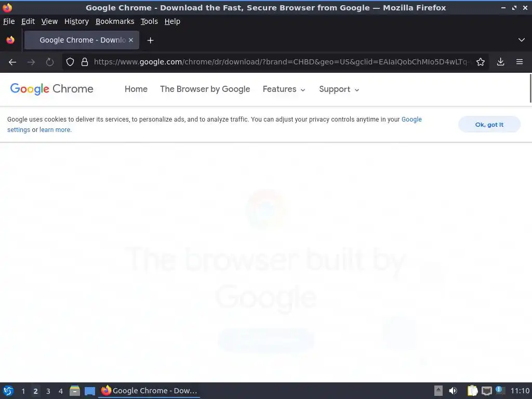The height and width of the screenshot is (399, 532).
Task: Show desktop via taskbar icon
Action: click(x=89, y=391)
